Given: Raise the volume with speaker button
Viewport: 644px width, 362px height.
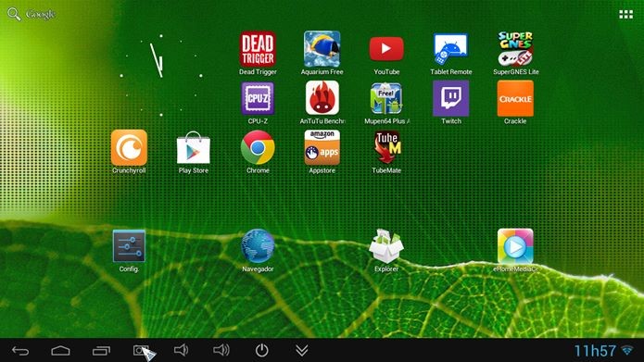Looking at the screenshot, I should 221,350.
